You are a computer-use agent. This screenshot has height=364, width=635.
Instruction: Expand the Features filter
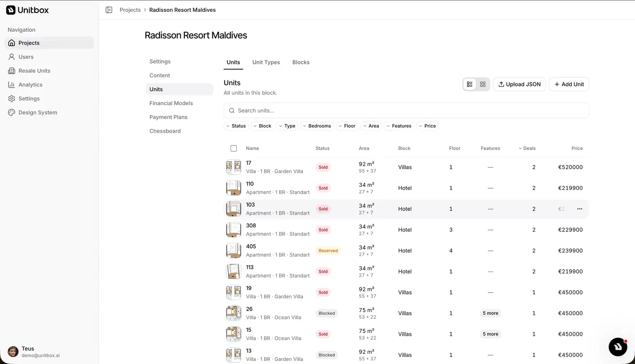click(x=399, y=126)
